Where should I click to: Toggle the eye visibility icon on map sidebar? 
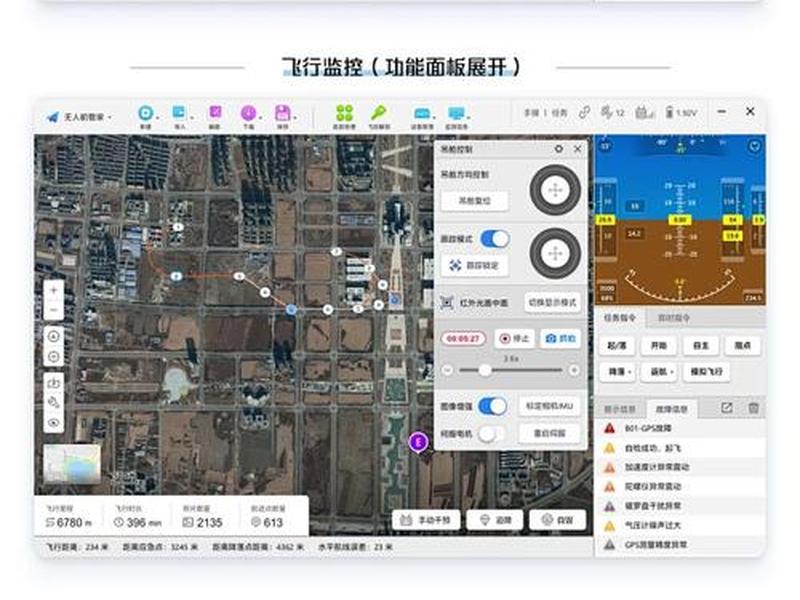click(x=54, y=422)
